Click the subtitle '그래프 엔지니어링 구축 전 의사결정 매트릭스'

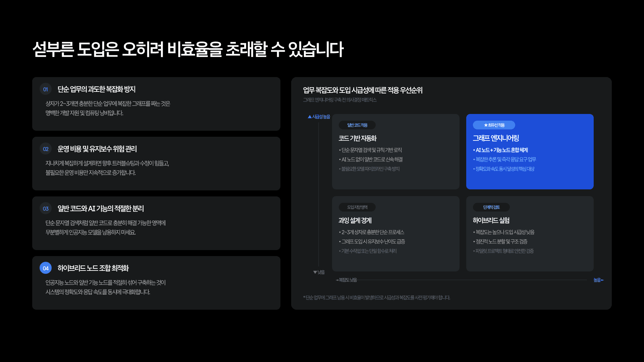(340, 100)
